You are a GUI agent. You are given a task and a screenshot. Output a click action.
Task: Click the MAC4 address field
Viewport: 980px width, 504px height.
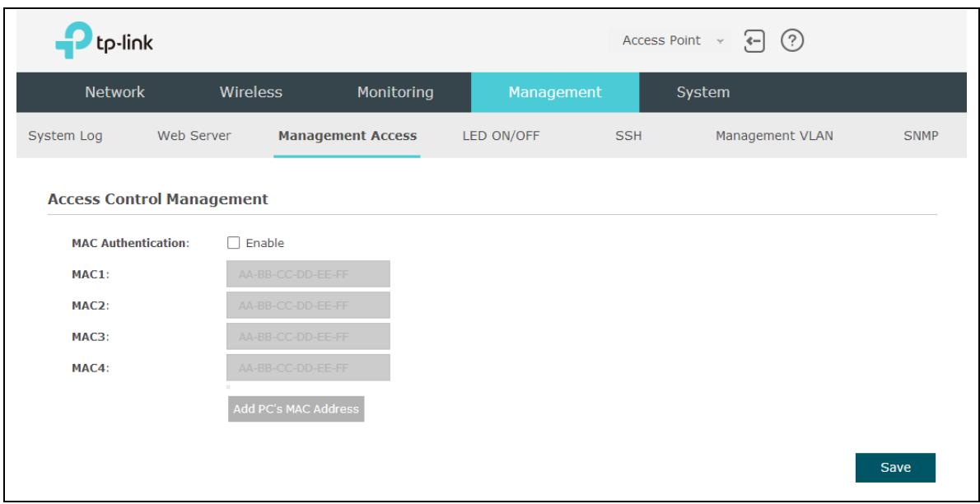308,367
